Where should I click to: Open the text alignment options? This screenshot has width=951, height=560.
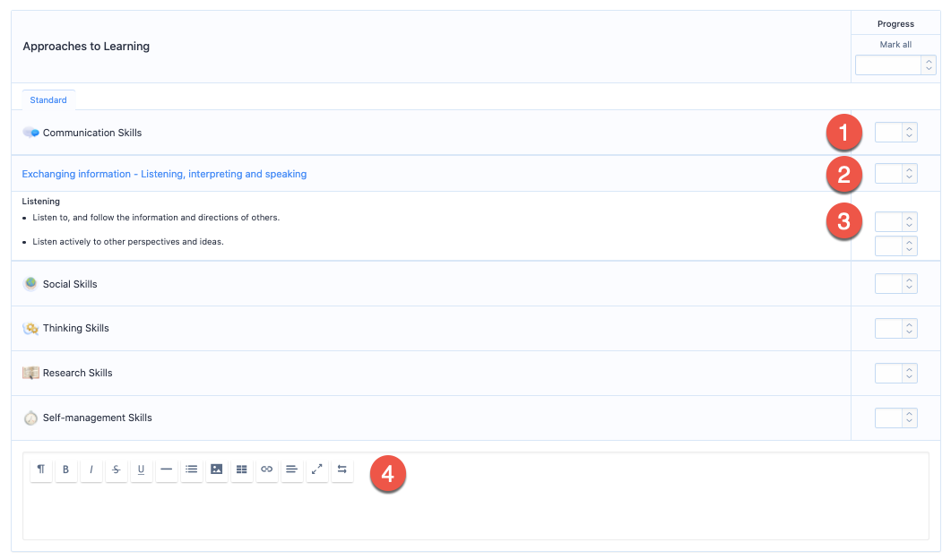[292, 470]
